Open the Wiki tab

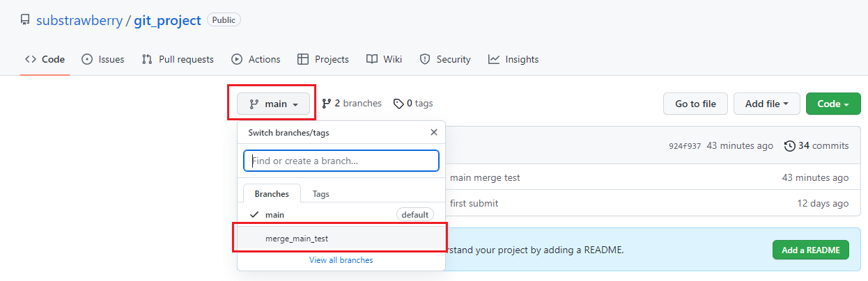[385, 59]
